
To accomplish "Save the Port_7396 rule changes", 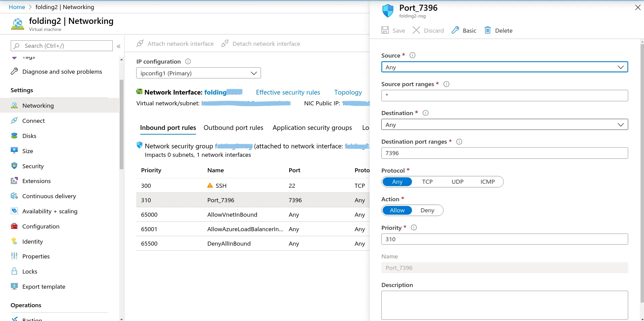I will pos(393,30).
